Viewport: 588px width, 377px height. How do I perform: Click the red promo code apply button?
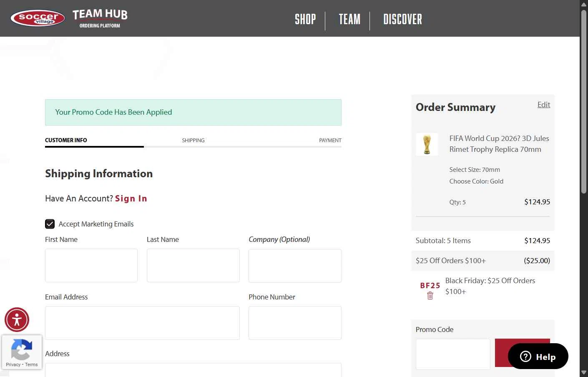pos(522,353)
